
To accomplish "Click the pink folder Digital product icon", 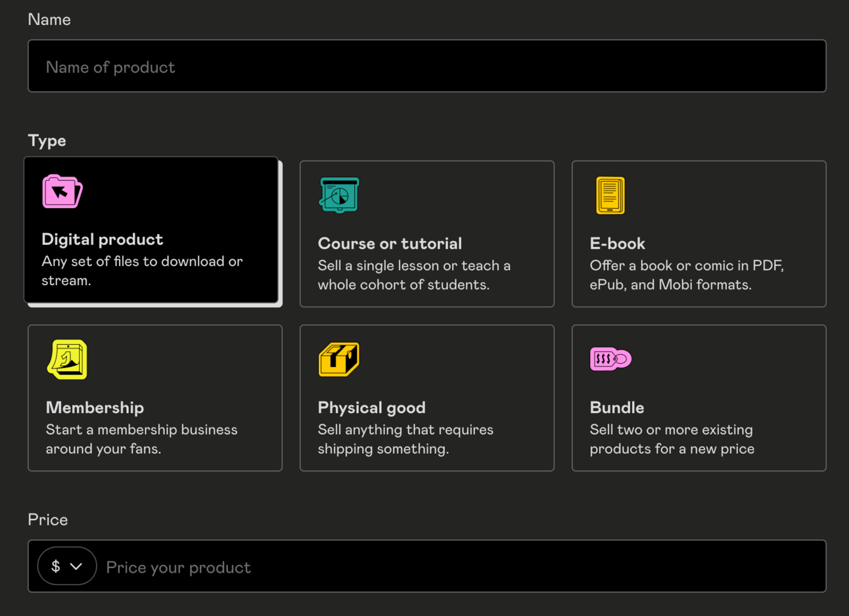I will [x=62, y=192].
